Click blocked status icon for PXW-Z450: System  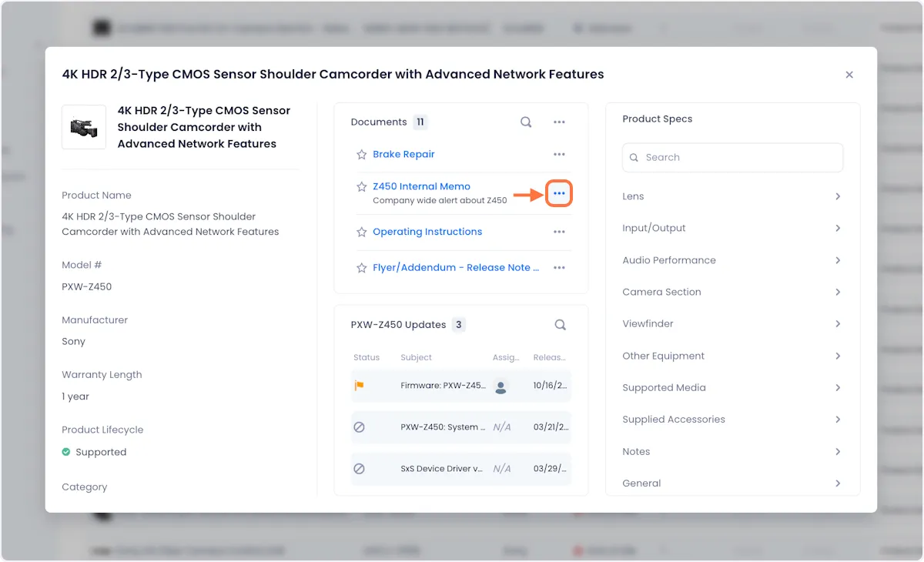click(x=359, y=427)
